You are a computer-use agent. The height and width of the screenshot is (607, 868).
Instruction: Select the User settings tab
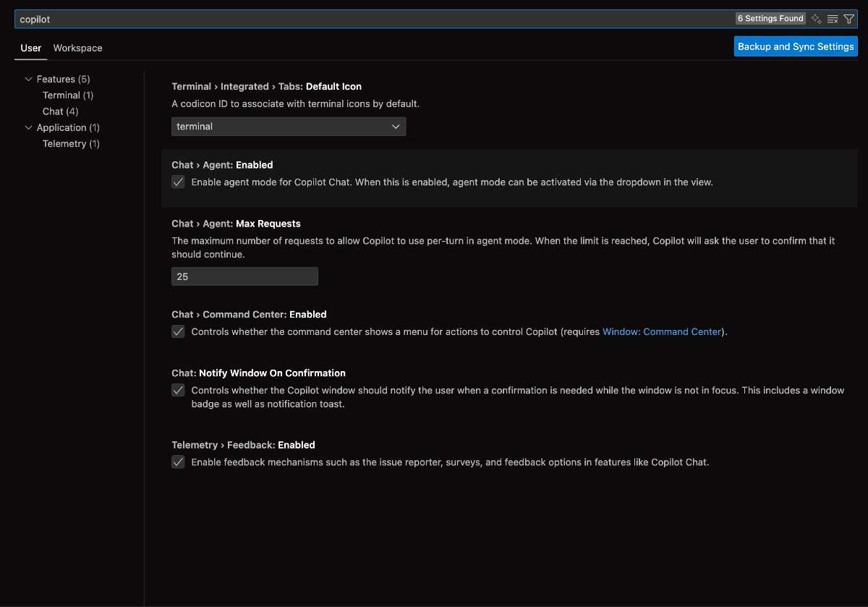coord(30,48)
